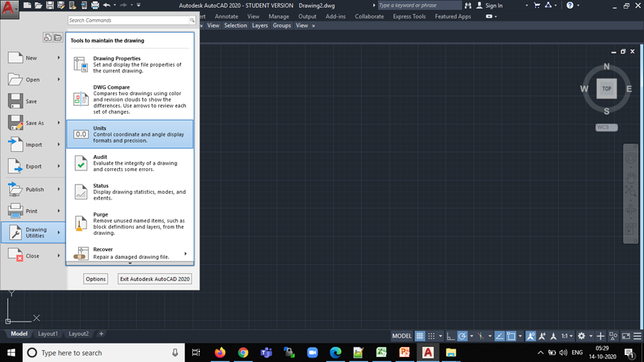Click the Open folder icon in Quick Access toolbar
644x362 pixels.
(38, 6)
